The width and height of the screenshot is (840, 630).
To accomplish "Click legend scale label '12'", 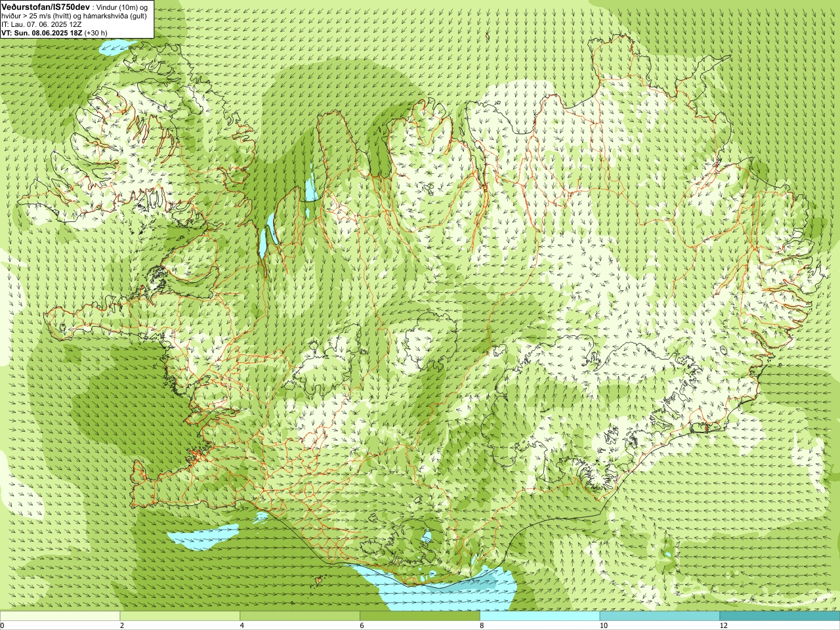I will point(723,625).
